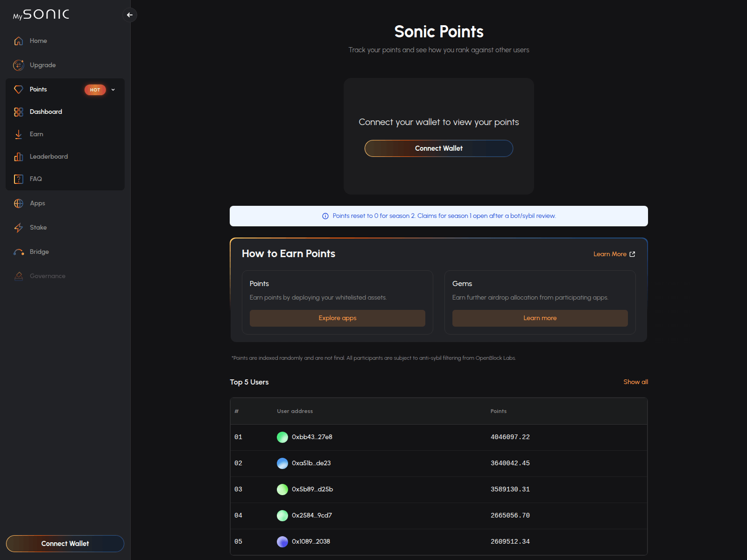Click avatar of user 0x2584...9cd7
The image size is (747, 560).
click(282, 516)
